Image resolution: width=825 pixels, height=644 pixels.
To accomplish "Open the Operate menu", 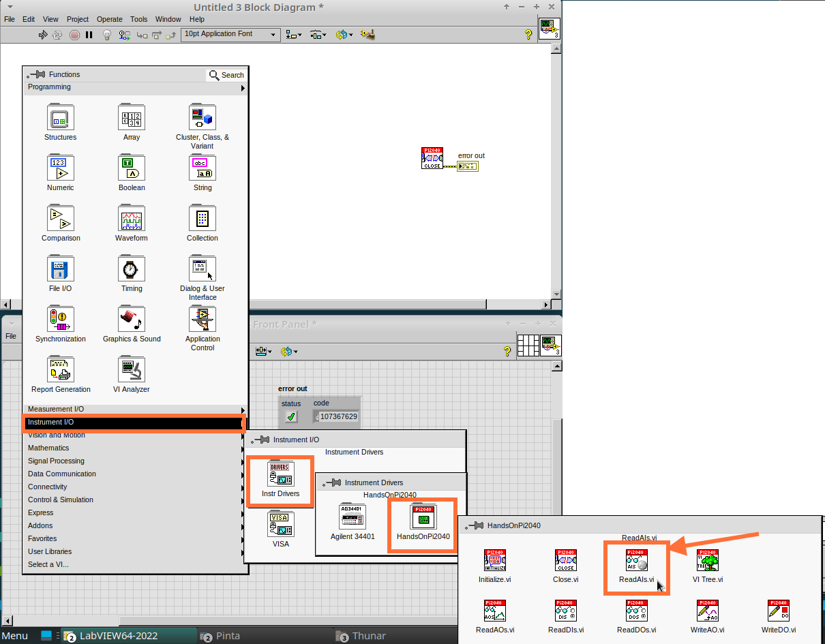I will point(110,19).
